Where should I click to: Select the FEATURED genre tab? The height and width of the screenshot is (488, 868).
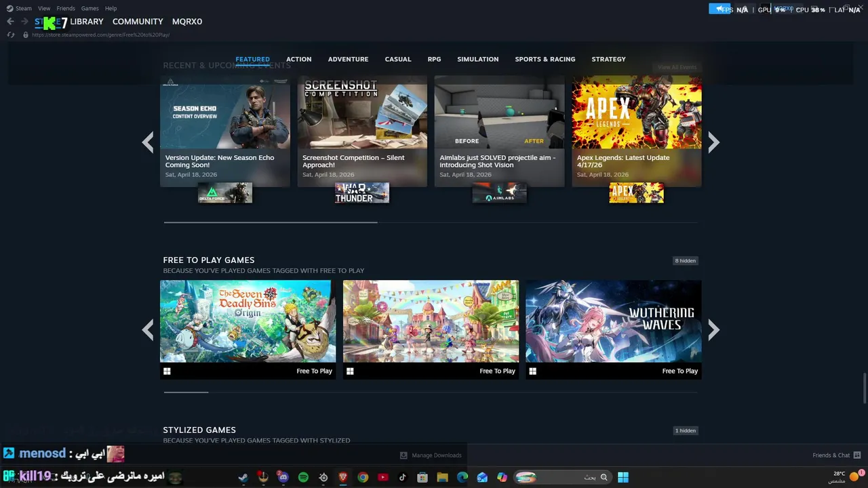252,59
